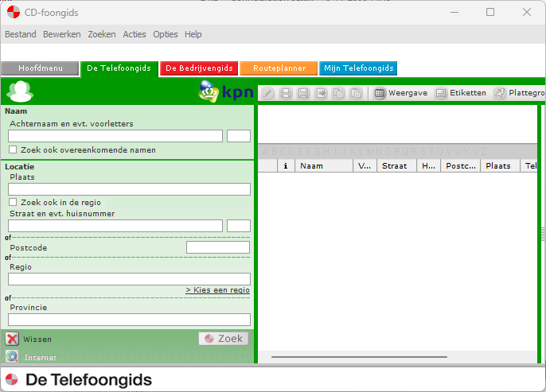Focus the Plaats input field
This screenshot has width=546, height=392.
tap(129, 189)
